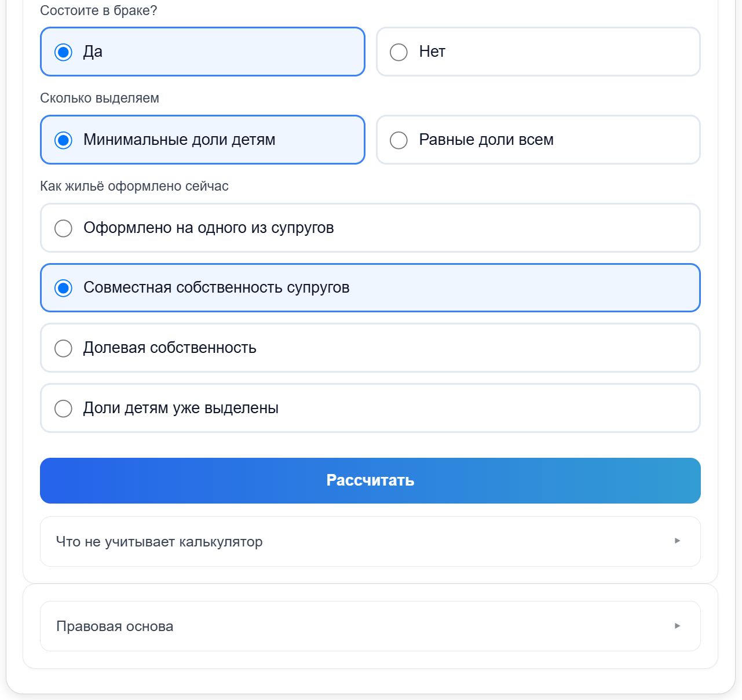Viewport: 742px width, 700px height.
Task: Select the Да marriage option
Action: tap(202, 52)
